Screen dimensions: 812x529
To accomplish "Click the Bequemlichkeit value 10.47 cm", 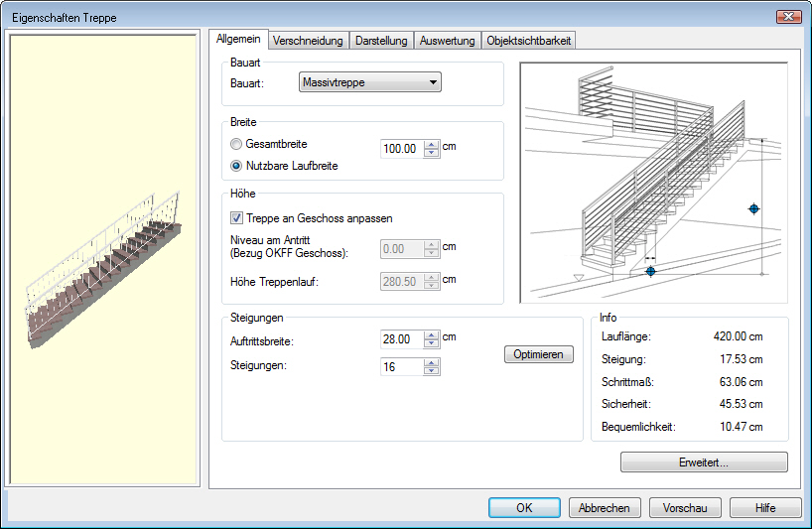I will click(x=742, y=427).
